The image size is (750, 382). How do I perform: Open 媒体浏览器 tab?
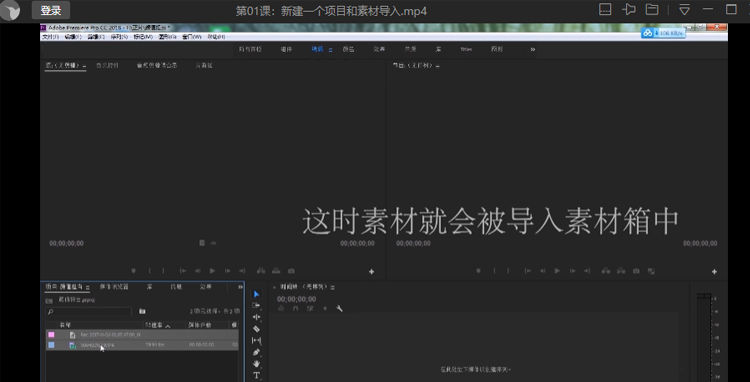(114, 287)
